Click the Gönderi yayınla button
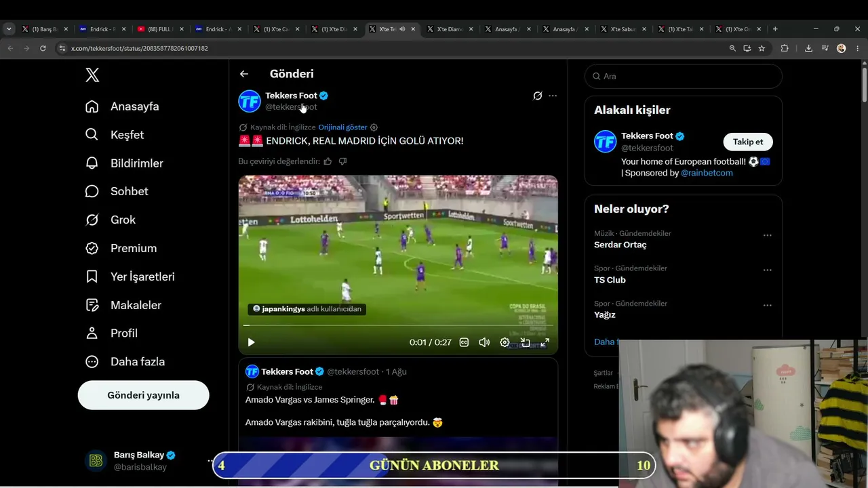Screen dimensions: 868x488 point(143,395)
